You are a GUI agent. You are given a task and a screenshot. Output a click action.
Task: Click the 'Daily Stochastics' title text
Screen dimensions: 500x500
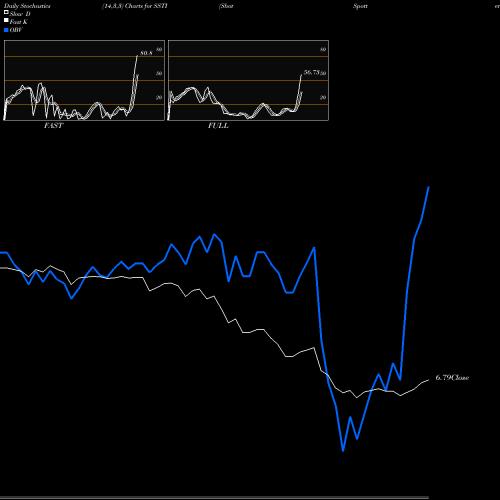[27, 6]
